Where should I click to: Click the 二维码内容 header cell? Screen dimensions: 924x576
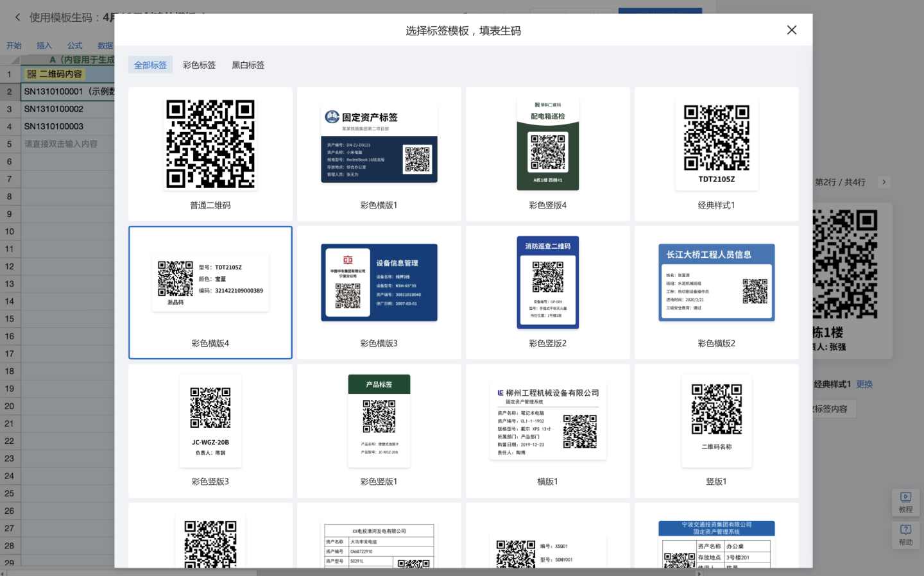(x=67, y=74)
